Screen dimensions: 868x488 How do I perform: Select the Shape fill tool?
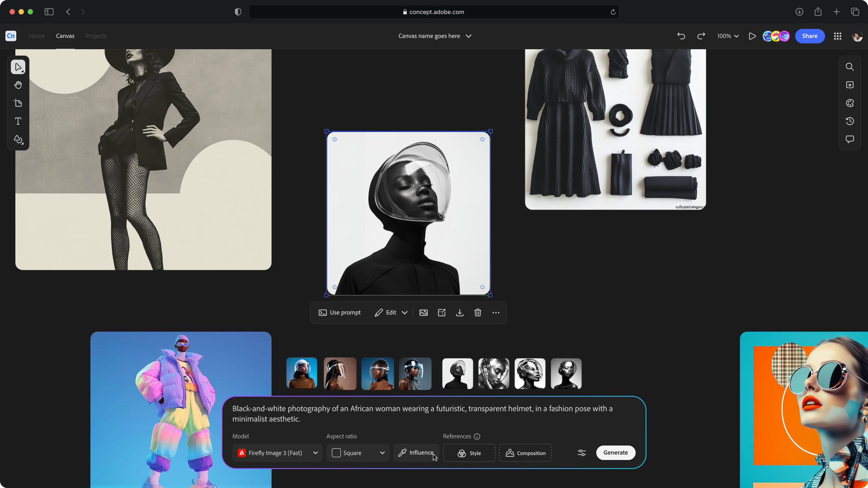tap(18, 140)
